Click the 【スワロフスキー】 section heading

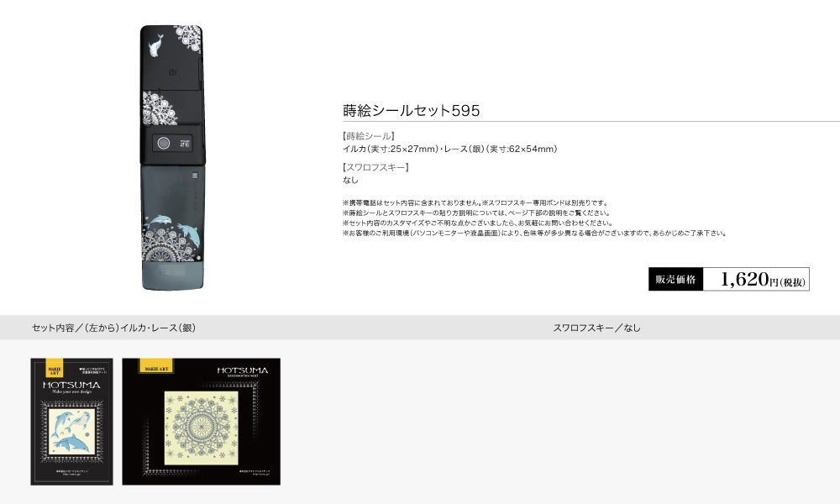click(x=376, y=167)
